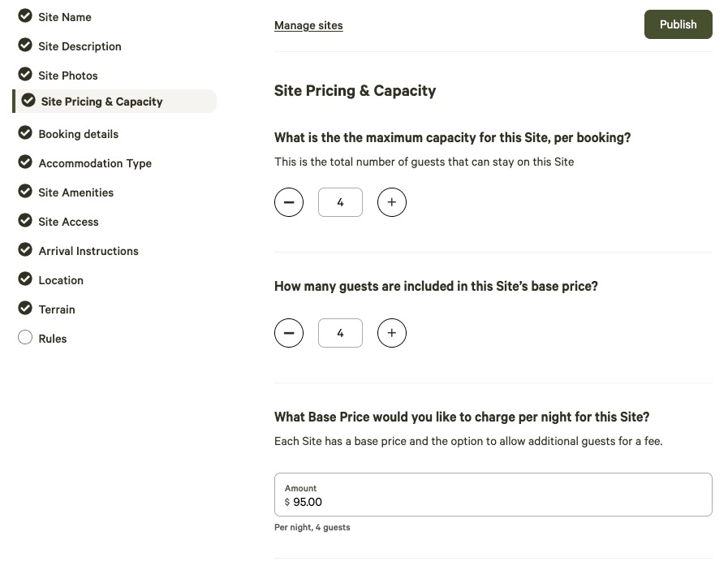This screenshot has width=728, height=562.
Task: Open the Site Description step
Action: coord(80,46)
